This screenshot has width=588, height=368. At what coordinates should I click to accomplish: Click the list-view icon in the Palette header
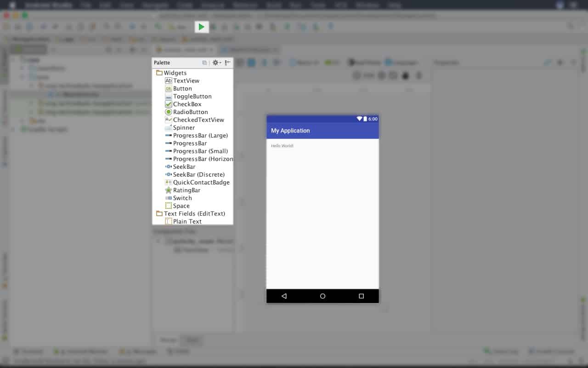tap(204, 63)
